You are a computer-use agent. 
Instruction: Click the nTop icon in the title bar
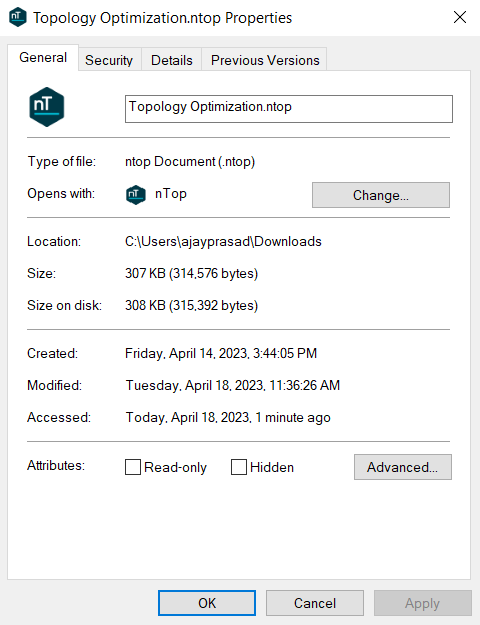point(18,17)
